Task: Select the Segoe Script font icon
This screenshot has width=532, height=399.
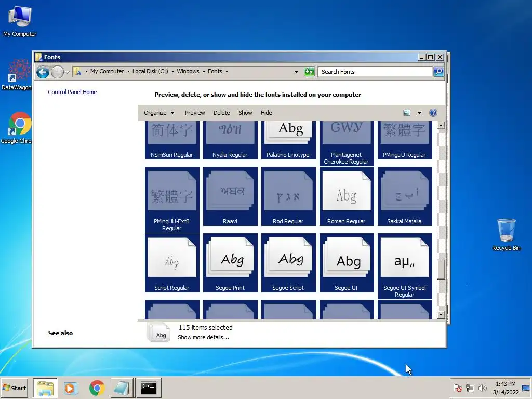Action: point(288,262)
